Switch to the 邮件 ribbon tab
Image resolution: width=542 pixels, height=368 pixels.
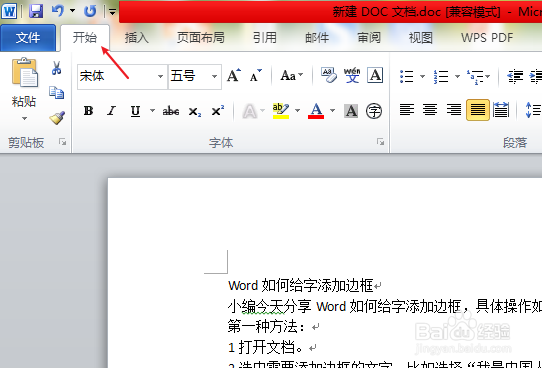[x=317, y=38]
